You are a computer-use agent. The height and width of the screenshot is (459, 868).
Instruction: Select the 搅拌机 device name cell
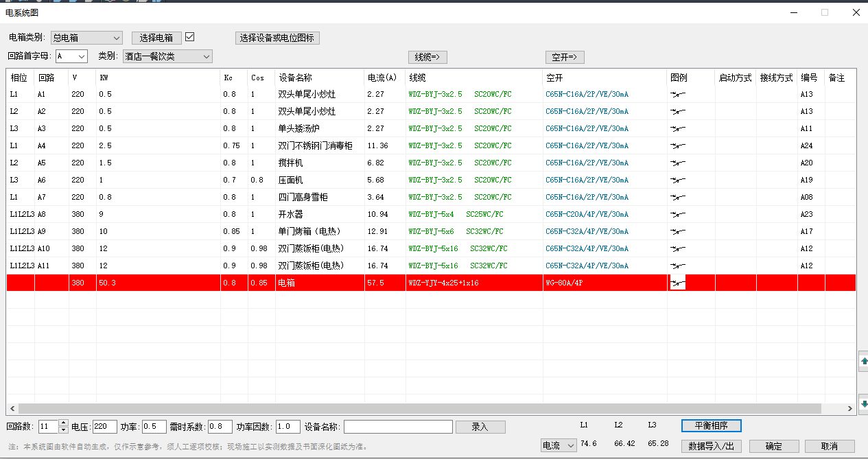319,163
